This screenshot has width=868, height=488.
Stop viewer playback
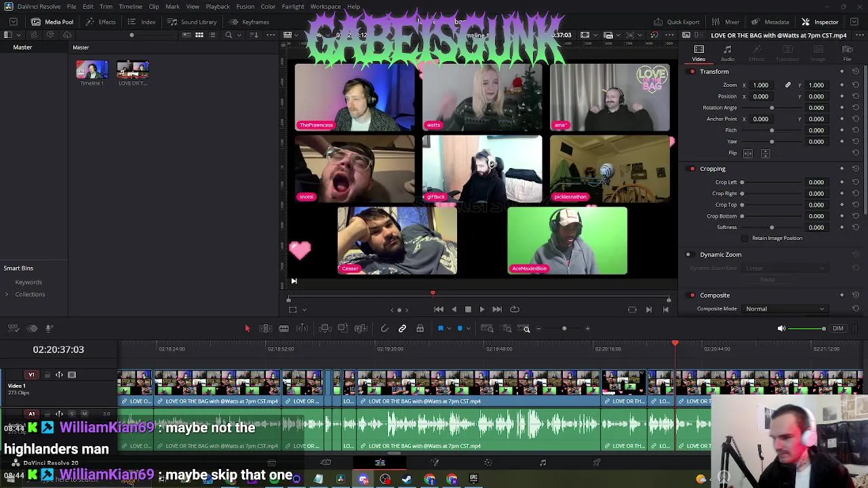tap(468, 309)
